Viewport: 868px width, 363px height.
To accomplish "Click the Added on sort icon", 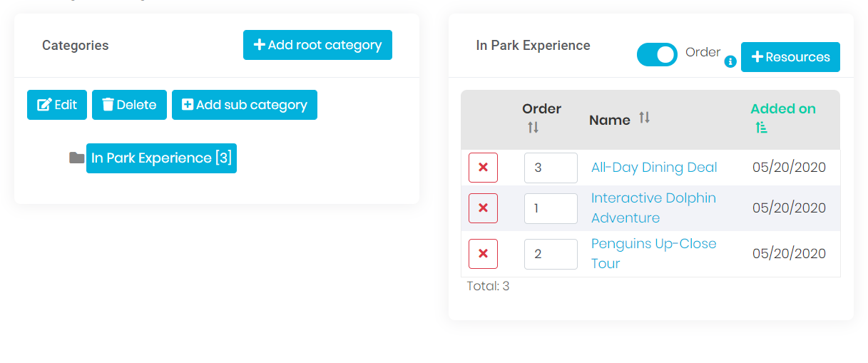I will coord(761,128).
